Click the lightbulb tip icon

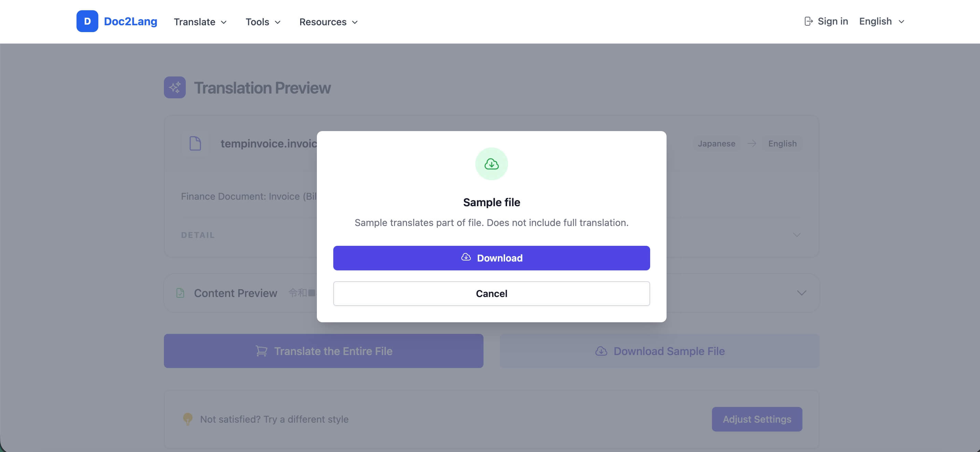(x=187, y=419)
